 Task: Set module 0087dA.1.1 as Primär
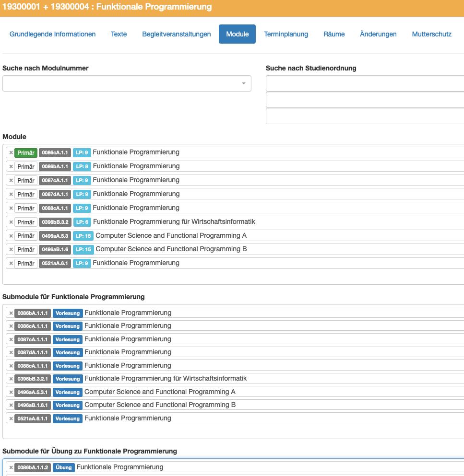tap(26, 194)
